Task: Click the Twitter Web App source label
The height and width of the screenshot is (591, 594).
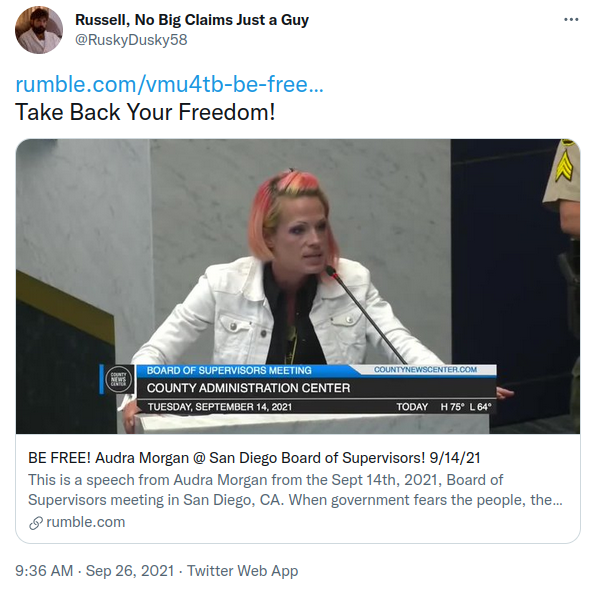Action: (x=242, y=570)
